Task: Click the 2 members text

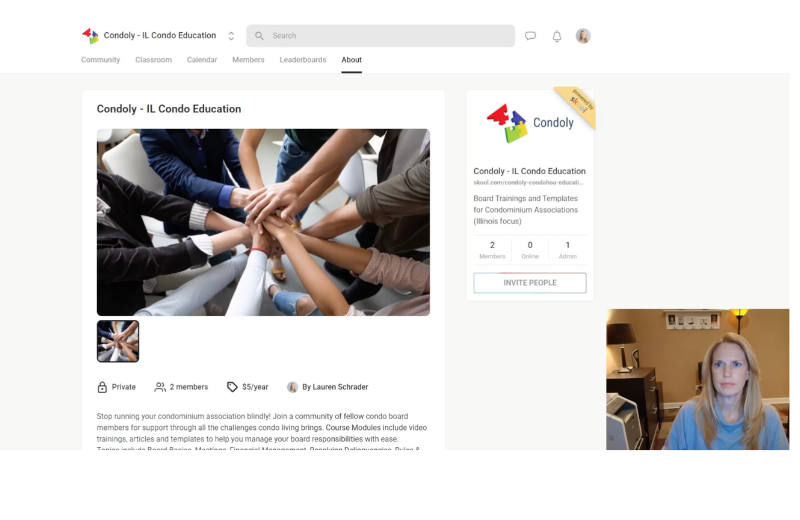Action: coord(189,387)
